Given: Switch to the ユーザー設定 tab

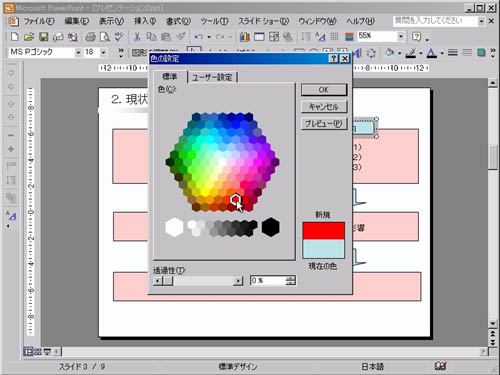Looking at the screenshot, I should pos(212,77).
